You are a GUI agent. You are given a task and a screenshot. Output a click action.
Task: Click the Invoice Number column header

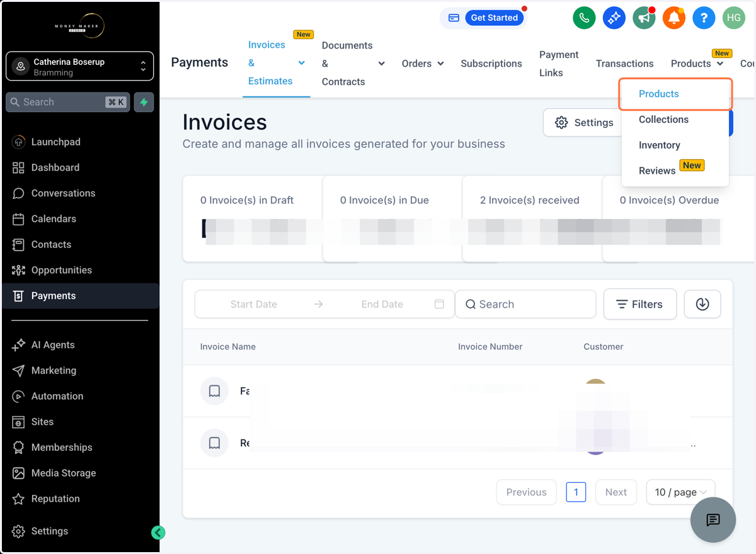click(490, 347)
